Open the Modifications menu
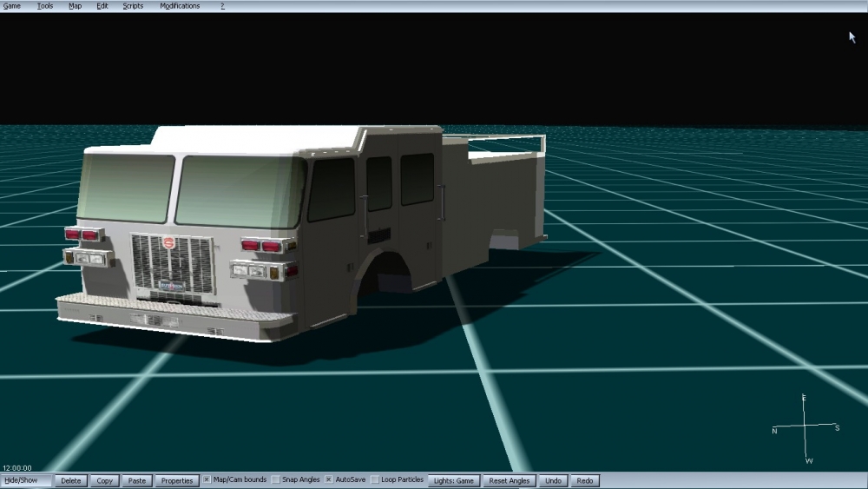Viewport: 868px width, 489px height. tap(180, 6)
